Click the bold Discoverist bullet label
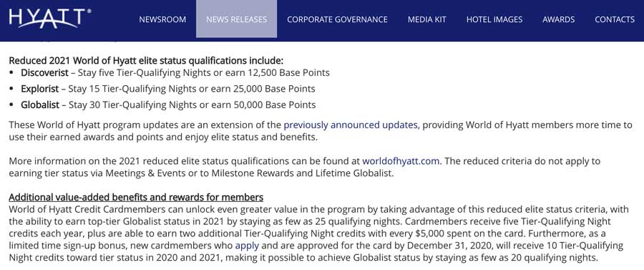 (45, 73)
